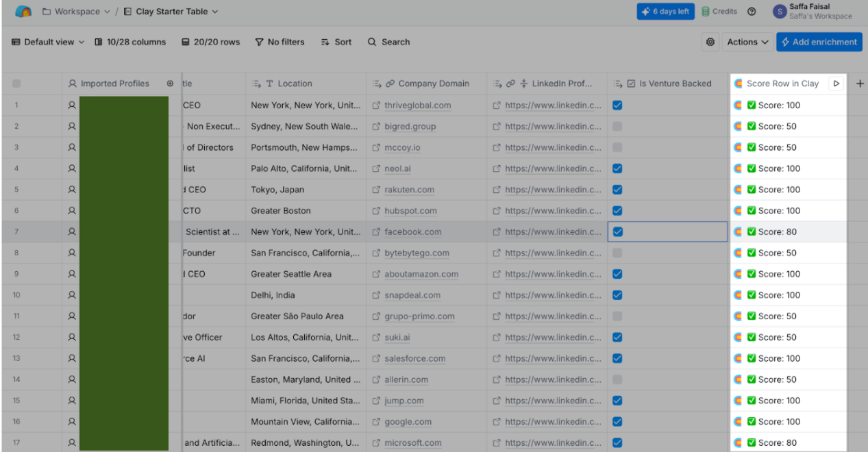Click the Add enrichment button
The width and height of the screenshot is (868, 452).
coord(819,42)
